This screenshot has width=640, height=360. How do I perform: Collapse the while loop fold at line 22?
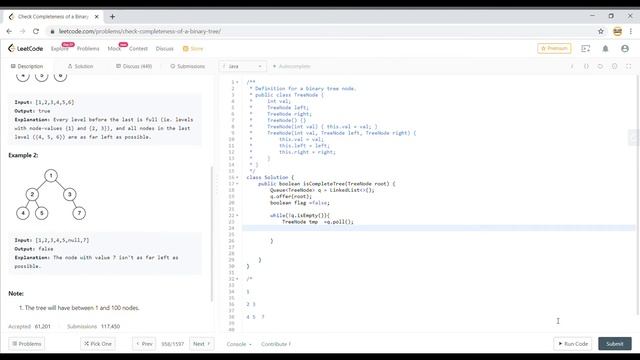pos(237,216)
